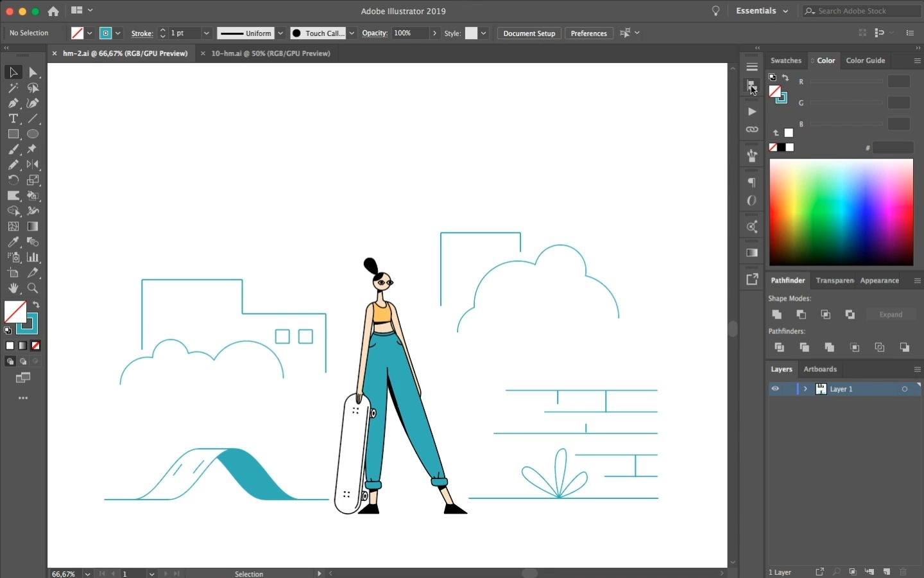Click inside the color spectrum picker
Screen dimensions: 924x578
(841, 213)
